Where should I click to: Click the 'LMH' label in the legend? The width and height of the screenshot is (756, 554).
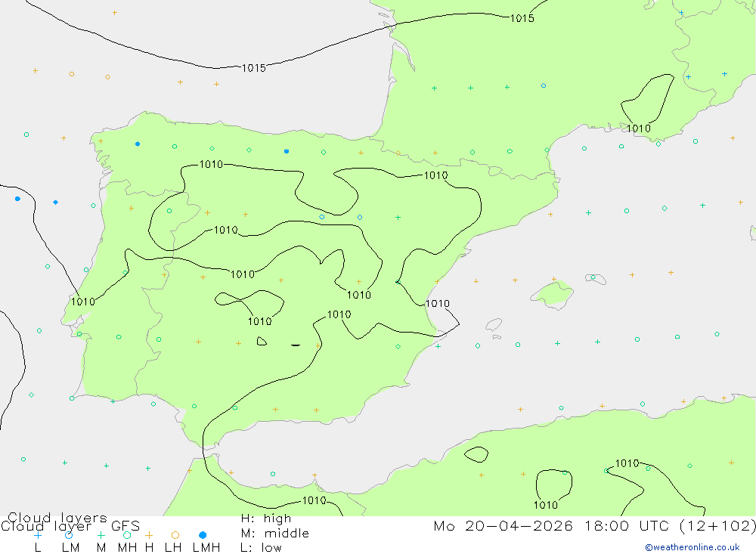tap(206, 548)
